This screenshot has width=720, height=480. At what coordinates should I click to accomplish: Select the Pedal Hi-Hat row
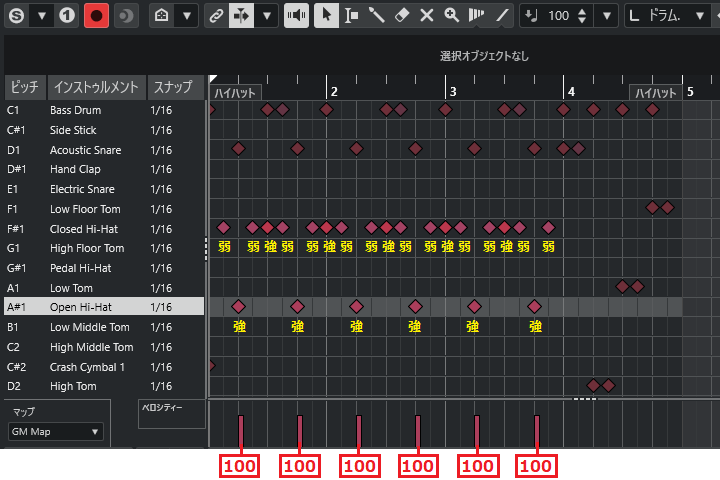point(104,268)
